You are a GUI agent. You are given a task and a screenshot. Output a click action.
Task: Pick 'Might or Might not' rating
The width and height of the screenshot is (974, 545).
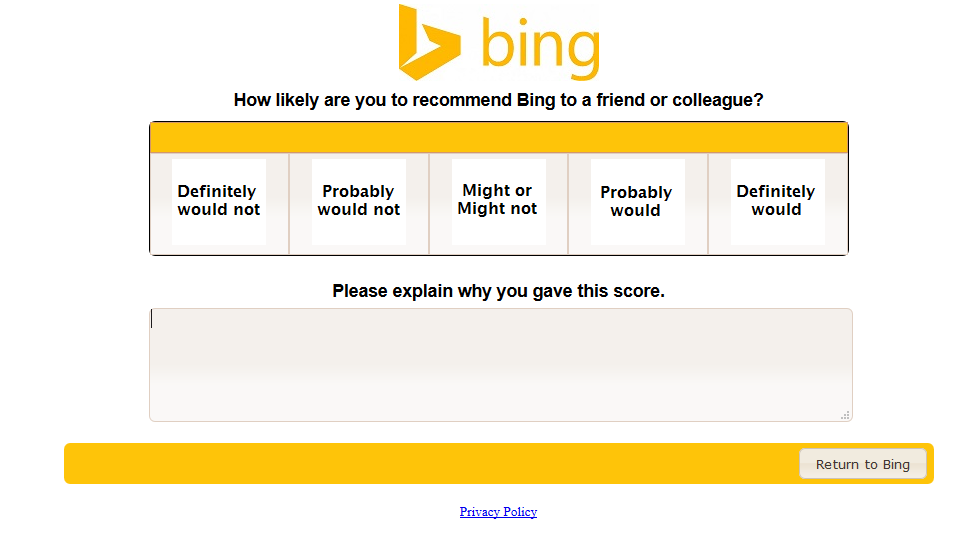pyautogui.click(x=498, y=200)
